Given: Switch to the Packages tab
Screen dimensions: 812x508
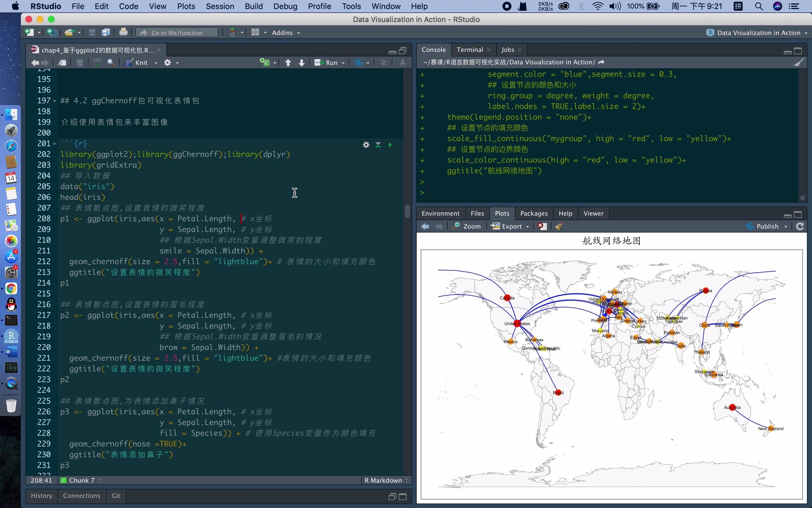Looking at the screenshot, I should [533, 213].
